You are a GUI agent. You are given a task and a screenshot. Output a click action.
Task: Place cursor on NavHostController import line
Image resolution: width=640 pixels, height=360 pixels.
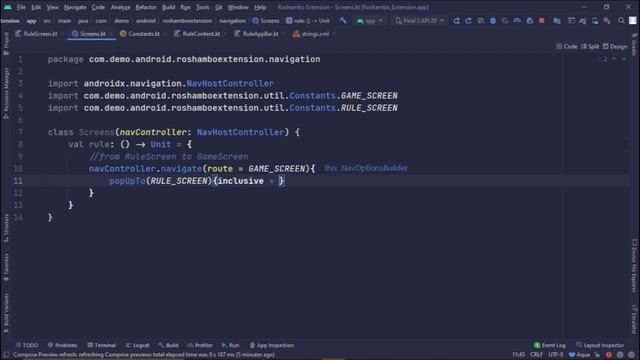[x=161, y=83]
